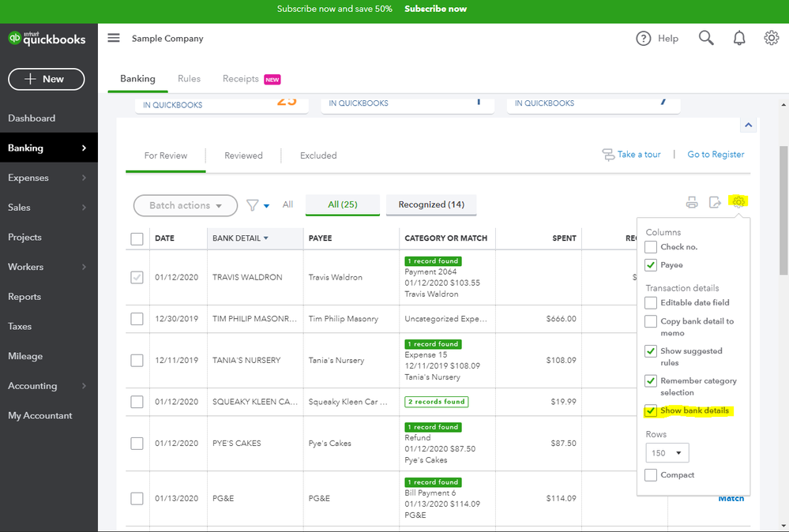Image resolution: width=789 pixels, height=532 pixels.
Task: Enable Editable date field checkbox
Action: pos(651,303)
